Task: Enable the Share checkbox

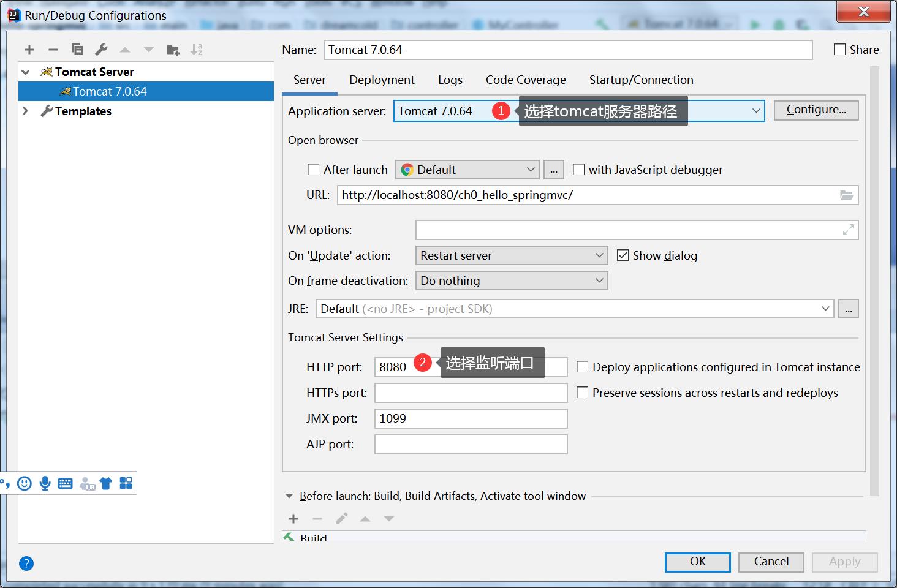Action: coord(839,50)
